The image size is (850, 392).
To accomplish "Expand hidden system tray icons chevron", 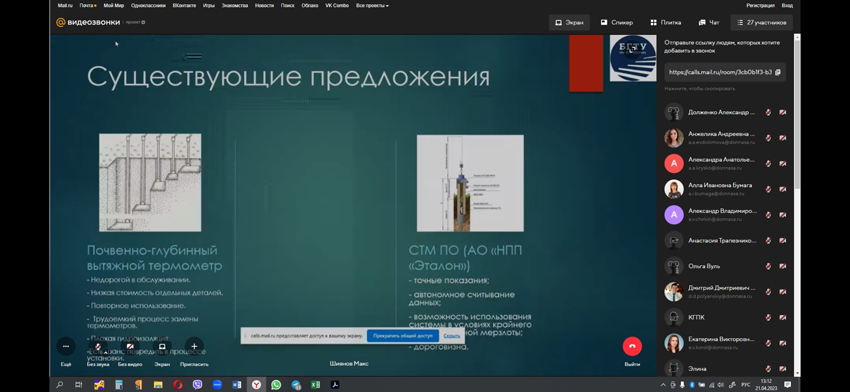I will 663,385.
